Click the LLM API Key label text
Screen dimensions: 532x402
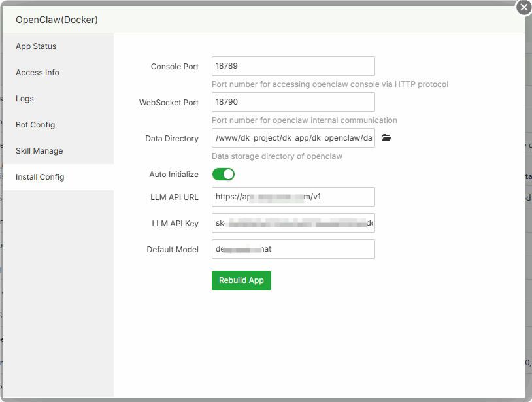point(175,224)
